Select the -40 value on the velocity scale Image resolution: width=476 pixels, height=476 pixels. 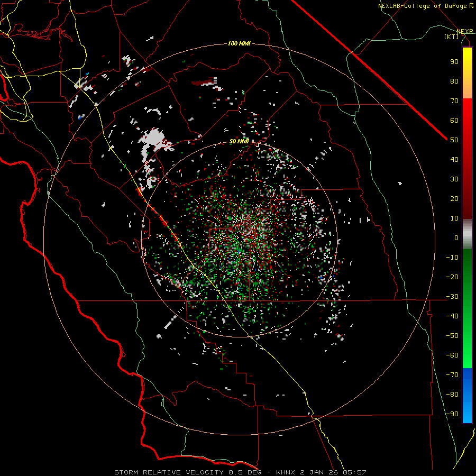point(452,316)
